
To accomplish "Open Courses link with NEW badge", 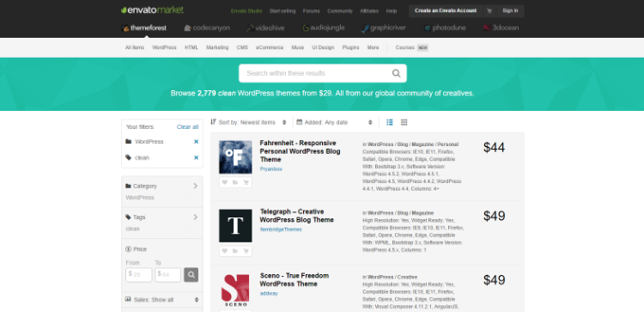I will [412, 47].
